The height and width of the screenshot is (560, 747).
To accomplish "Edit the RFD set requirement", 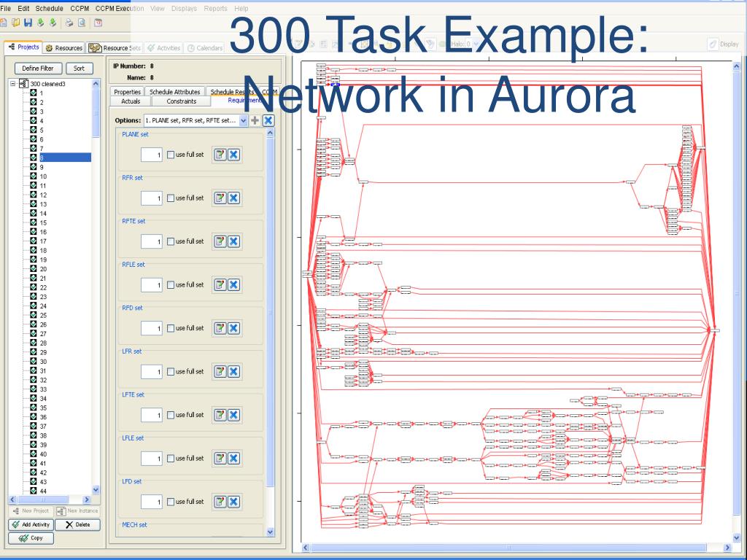I will click(x=220, y=328).
